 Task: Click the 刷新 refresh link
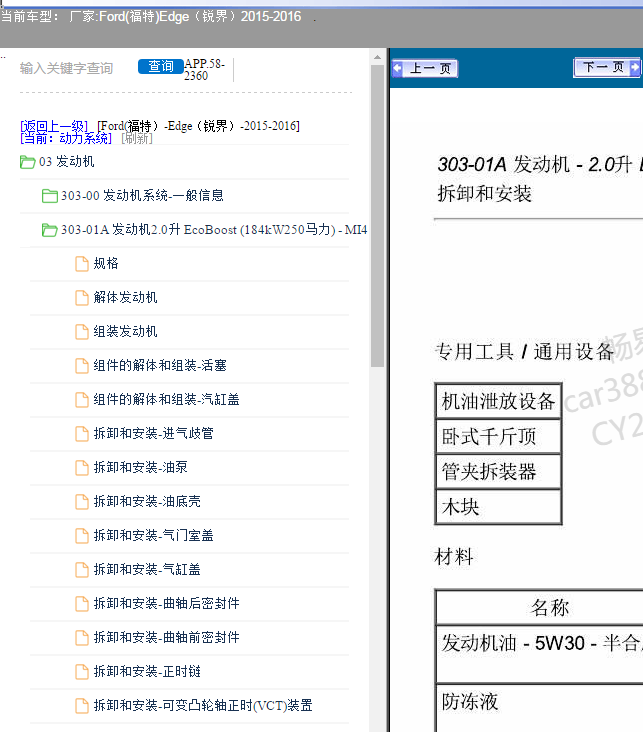[x=137, y=138]
